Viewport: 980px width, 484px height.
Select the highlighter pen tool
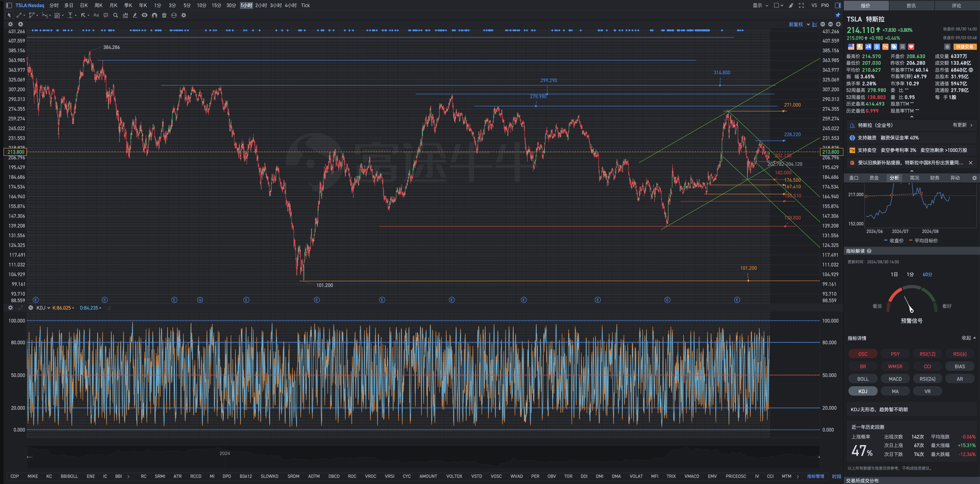[135, 15]
